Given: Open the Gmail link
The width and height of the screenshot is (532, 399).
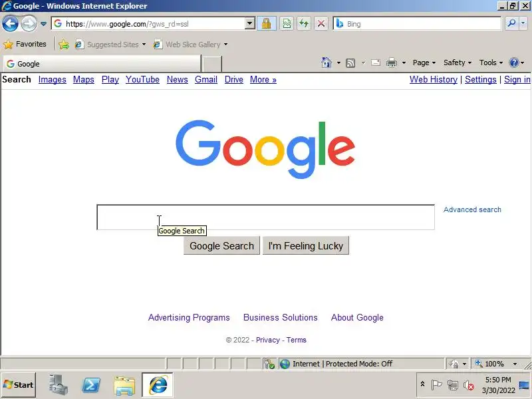Looking at the screenshot, I should [x=206, y=79].
